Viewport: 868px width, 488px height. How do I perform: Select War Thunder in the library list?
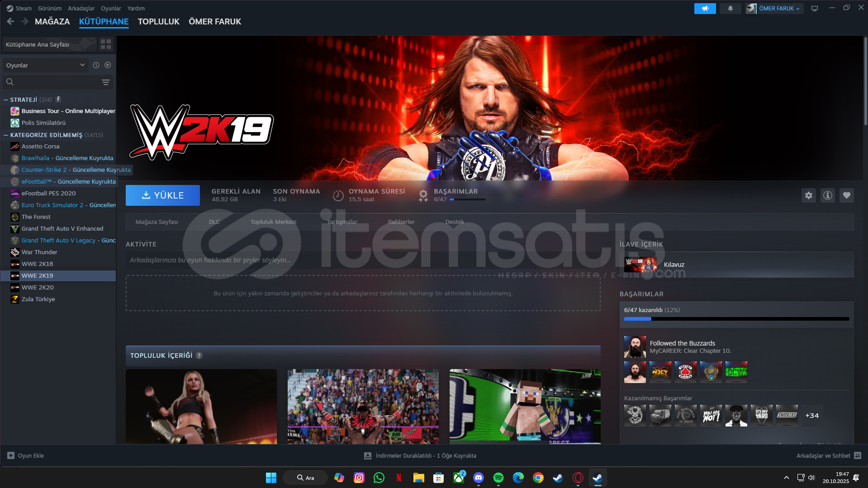(x=58, y=252)
